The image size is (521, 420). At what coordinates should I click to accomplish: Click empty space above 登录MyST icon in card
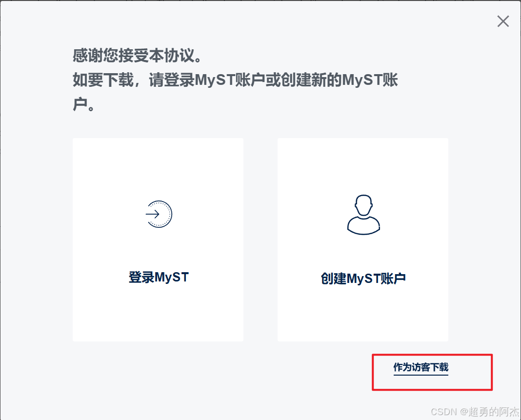coord(158,168)
